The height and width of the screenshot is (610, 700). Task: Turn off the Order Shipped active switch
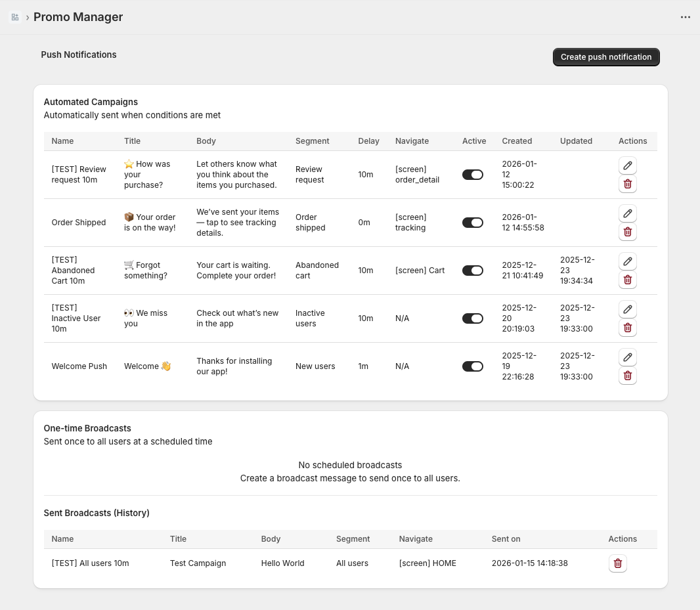coord(473,223)
